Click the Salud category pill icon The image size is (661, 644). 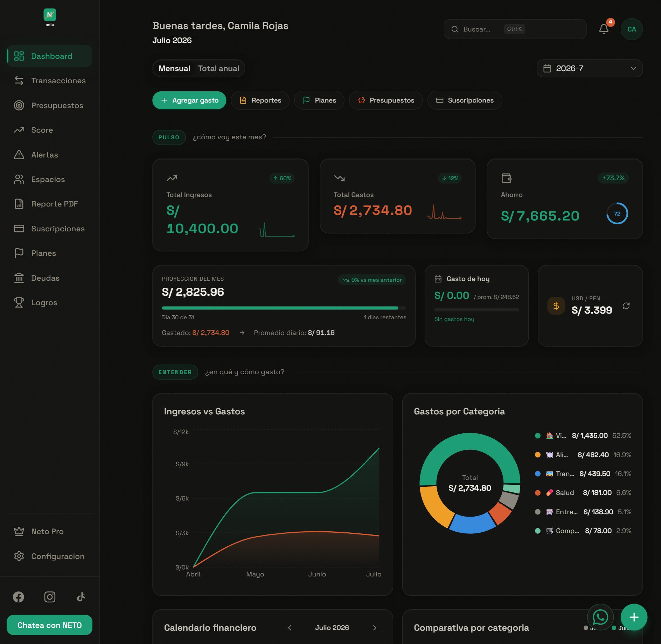550,492
